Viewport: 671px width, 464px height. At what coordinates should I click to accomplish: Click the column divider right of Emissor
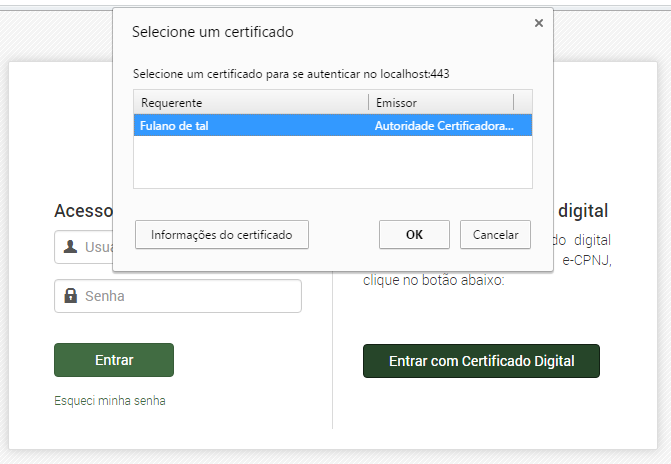coord(514,103)
